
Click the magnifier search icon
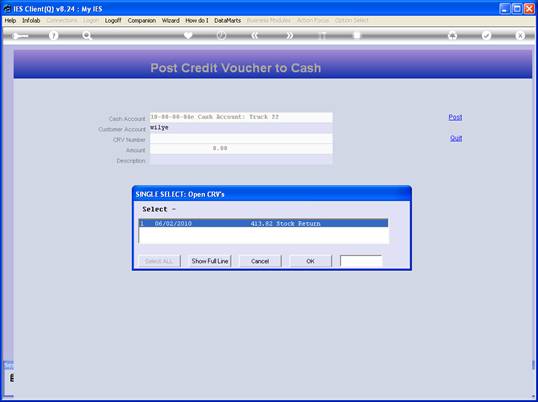[x=87, y=36]
